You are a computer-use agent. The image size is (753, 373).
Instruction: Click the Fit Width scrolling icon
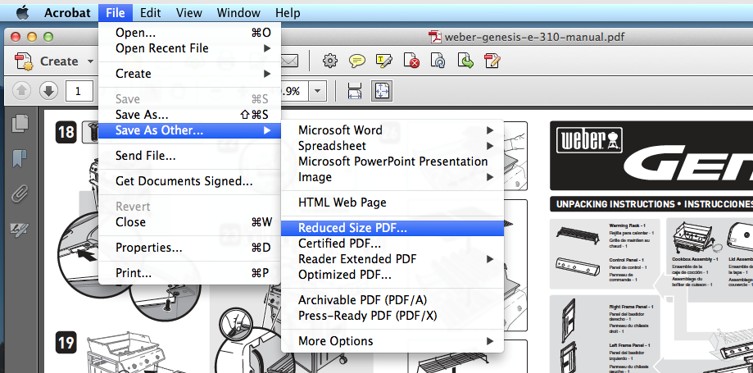(354, 91)
